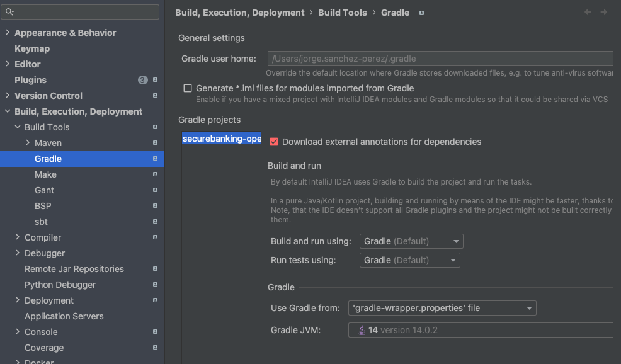
Task: Click the project-level icon beside Plugins
Action: click(155, 80)
